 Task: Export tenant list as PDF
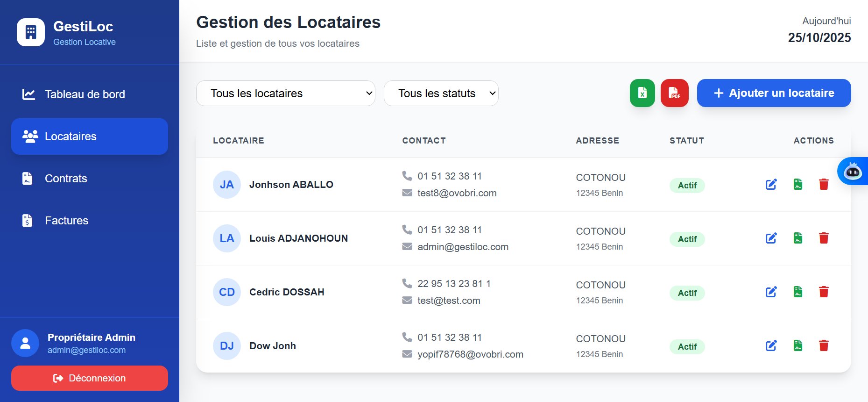tap(674, 93)
